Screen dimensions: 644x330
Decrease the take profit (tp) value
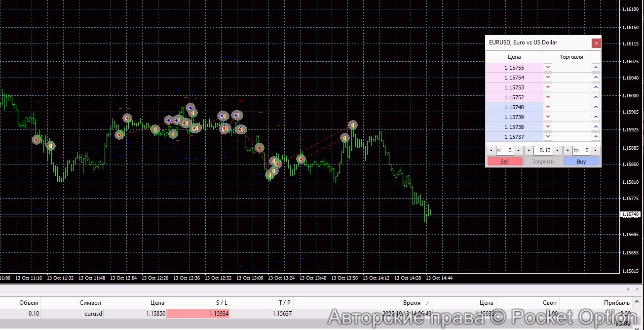pyautogui.click(x=568, y=151)
